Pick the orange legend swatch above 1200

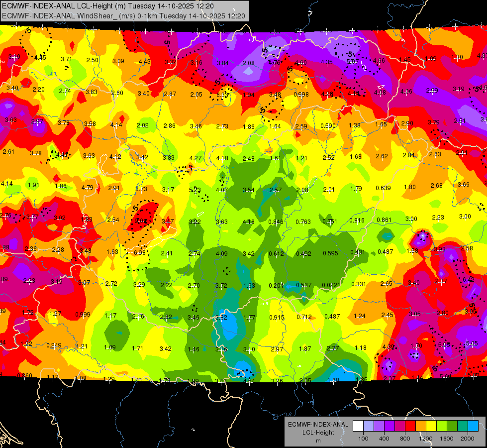pos(421,426)
